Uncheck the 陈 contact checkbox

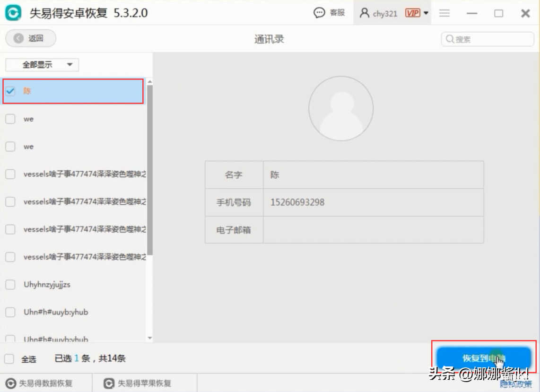click(10, 91)
